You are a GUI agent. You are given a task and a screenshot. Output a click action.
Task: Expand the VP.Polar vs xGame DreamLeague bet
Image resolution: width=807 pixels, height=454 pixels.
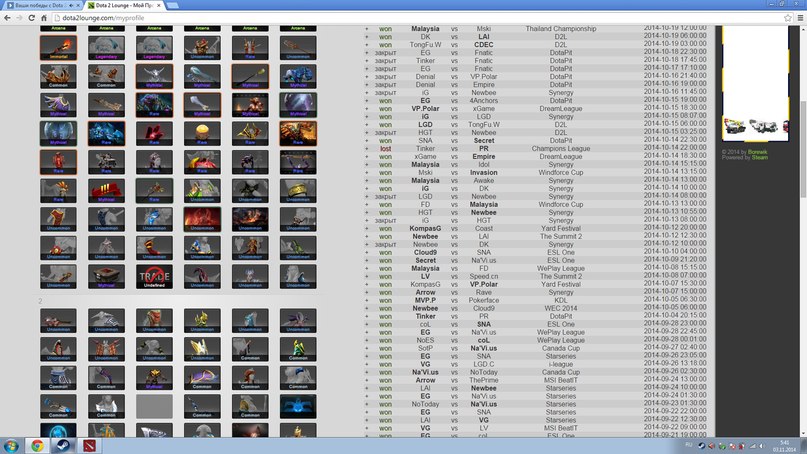point(367,109)
